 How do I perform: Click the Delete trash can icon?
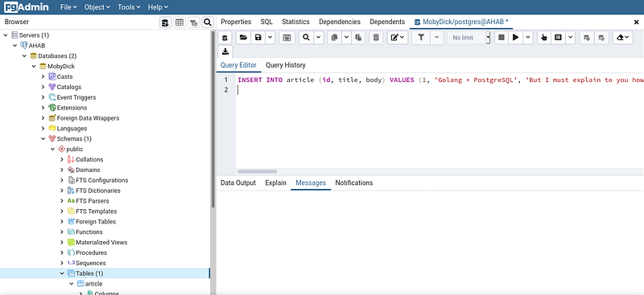coord(376,37)
